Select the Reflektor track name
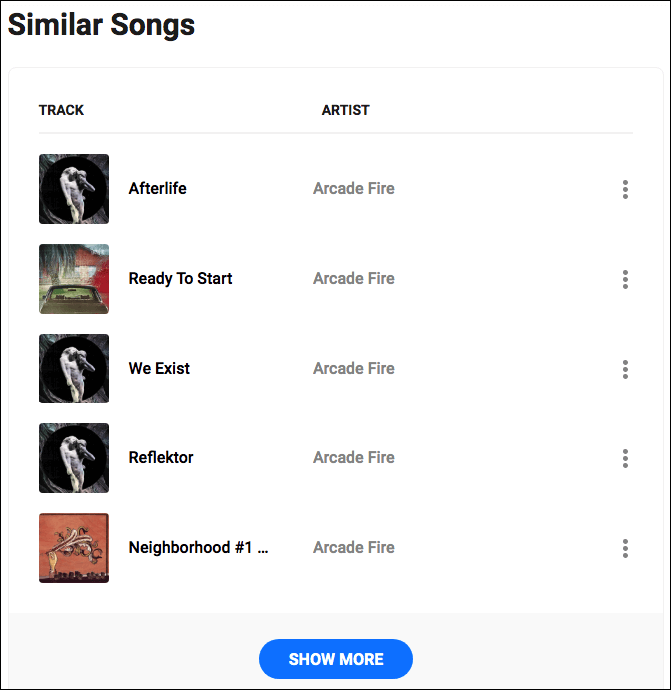This screenshot has height=690, width=671. click(161, 457)
